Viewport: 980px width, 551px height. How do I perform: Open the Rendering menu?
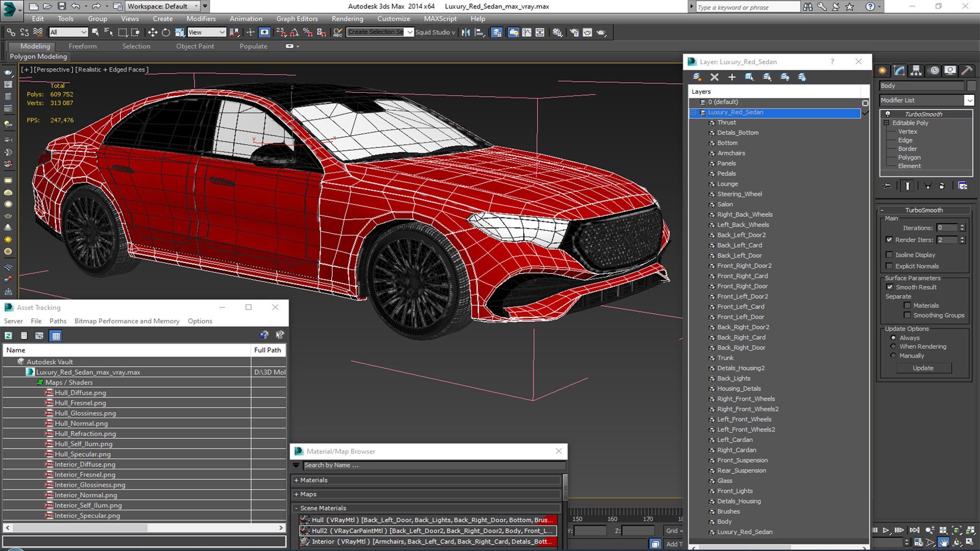(x=347, y=19)
